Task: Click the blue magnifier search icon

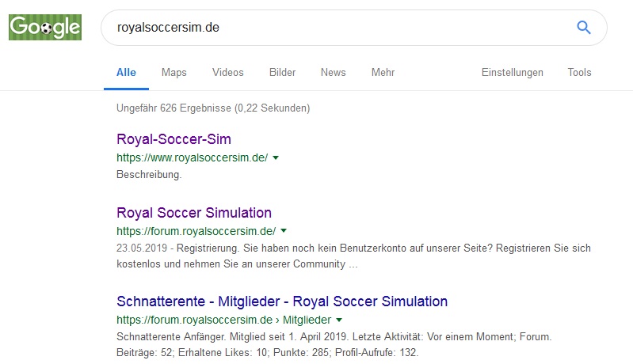Action: tap(583, 28)
